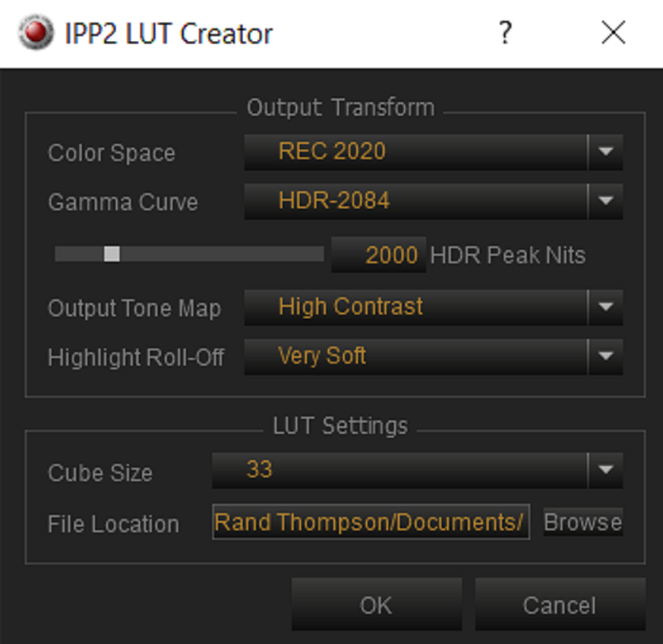Viewport: 663px width, 644px height.
Task: Click the HDR Peak Nits slider track
Action: pos(189,254)
